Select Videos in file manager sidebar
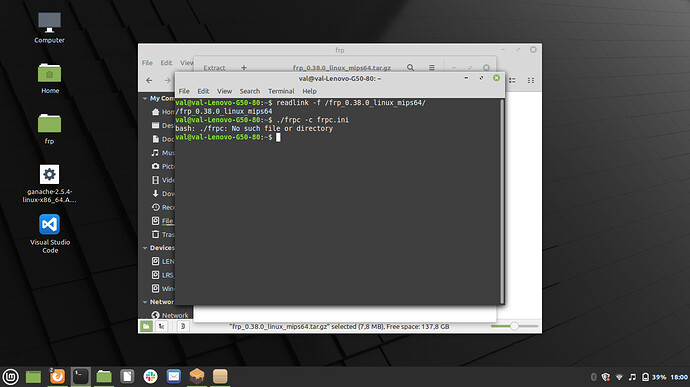The image size is (690, 387). [x=163, y=180]
